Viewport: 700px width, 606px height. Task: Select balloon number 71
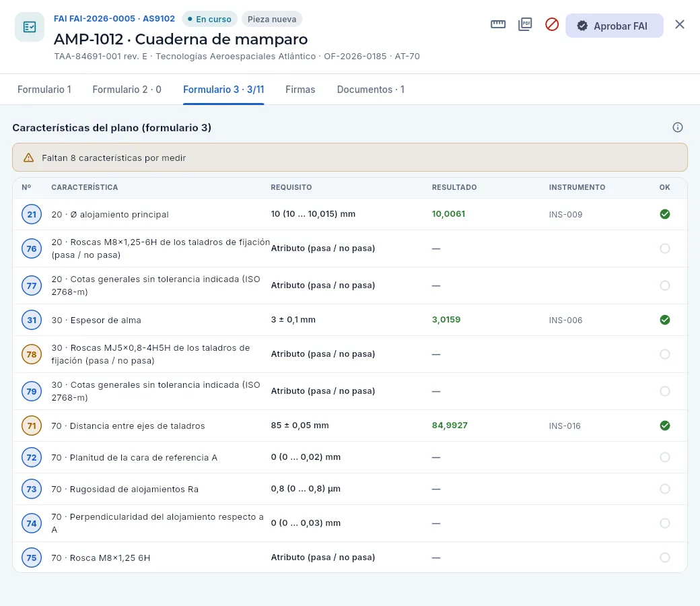tap(32, 426)
